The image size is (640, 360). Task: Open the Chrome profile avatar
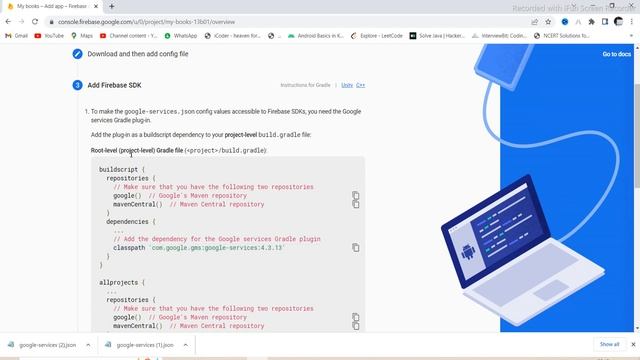click(618, 22)
